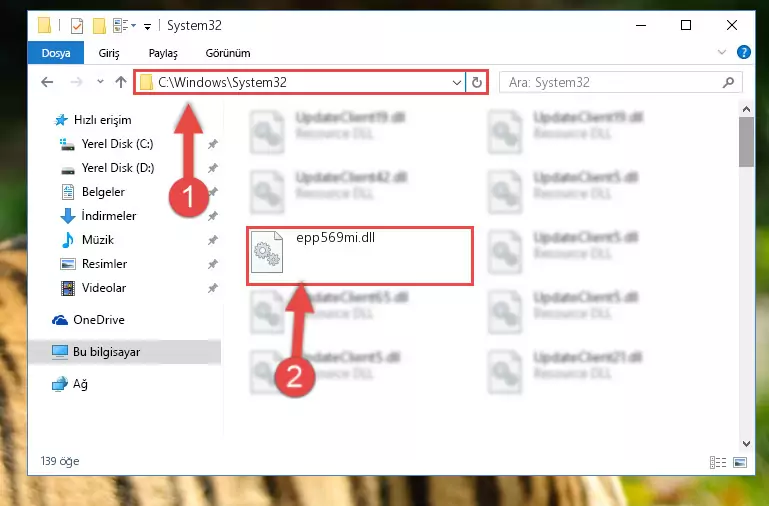This screenshot has width=769, height=506.
Task: Open Explorer help question mark icon
Action: (x=743, y=52)
